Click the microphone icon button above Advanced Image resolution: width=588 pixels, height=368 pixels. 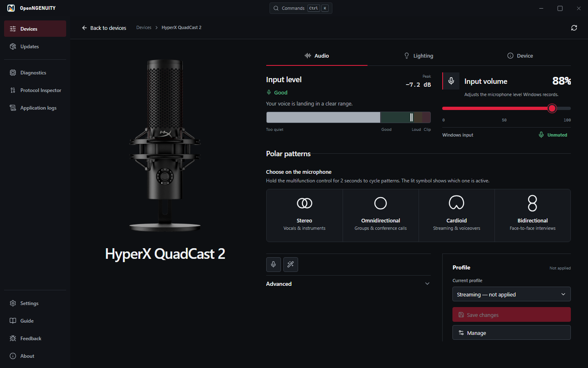274,265
